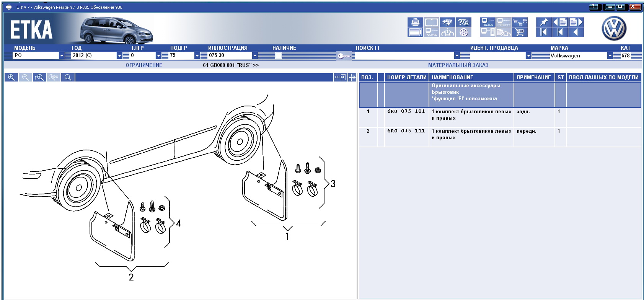Click the НАИМЕНОВАНИЕ column header
This screenshot has height=300, width=644.
pos(452,77)
